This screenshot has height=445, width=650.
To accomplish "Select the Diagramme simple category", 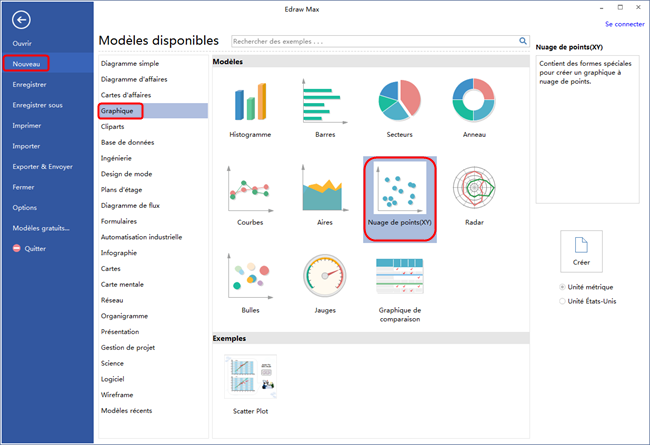I will (130, 63).
